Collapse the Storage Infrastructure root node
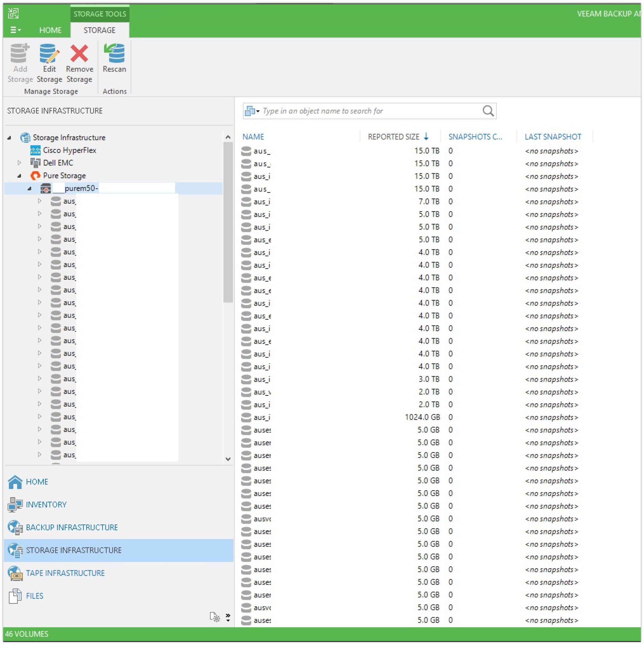This screenshot has width=644, height=645. pos(9,138)
